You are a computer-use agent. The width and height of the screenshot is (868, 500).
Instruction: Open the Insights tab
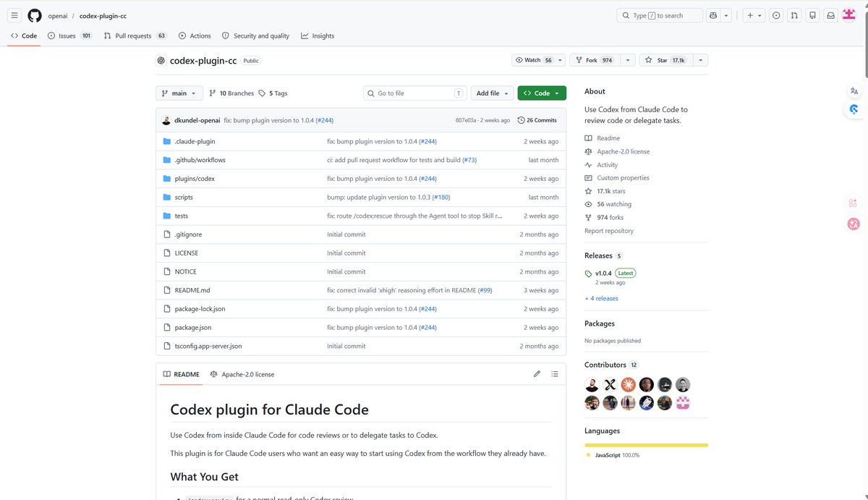coord(318,35)
